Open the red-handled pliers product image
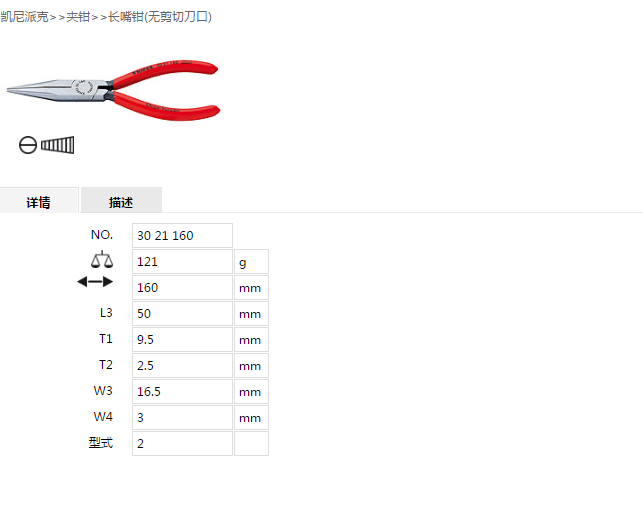This screenshot has height=509, width=643. (x=114, y=91)
